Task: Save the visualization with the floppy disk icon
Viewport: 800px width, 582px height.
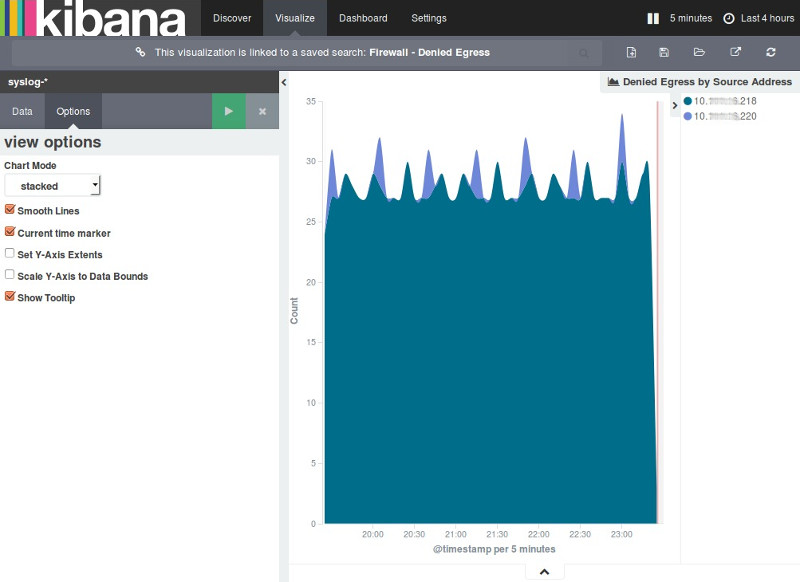Action: (x=664, y=52)
